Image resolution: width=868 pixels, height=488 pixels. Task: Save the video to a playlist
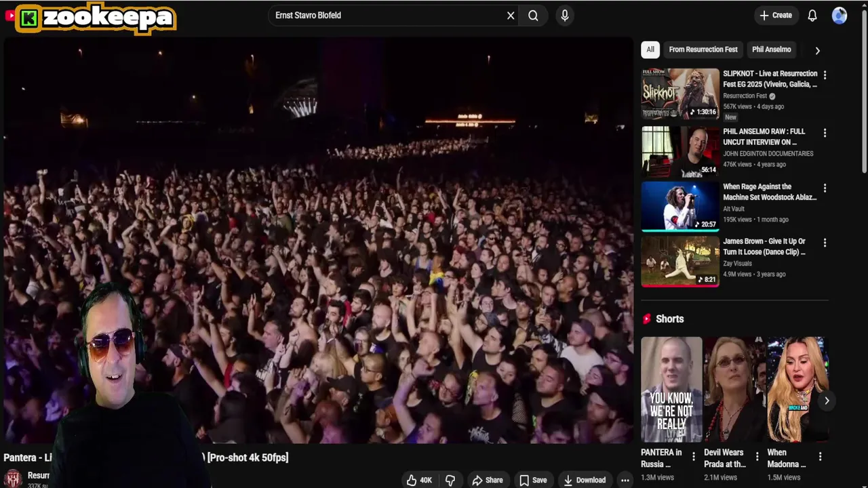(x=533, y=480)
